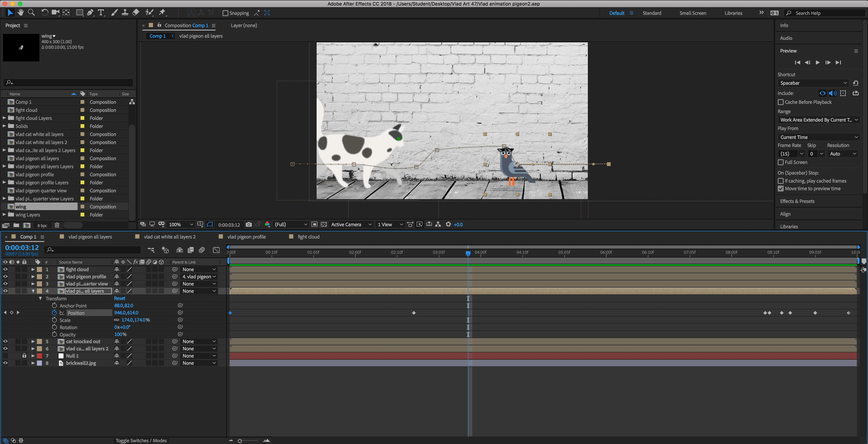Image resolution: width=868 pixels, height=444 pixels.
Task: Enable the Cache Before Playback checkbox
Action: pos(781,102)
